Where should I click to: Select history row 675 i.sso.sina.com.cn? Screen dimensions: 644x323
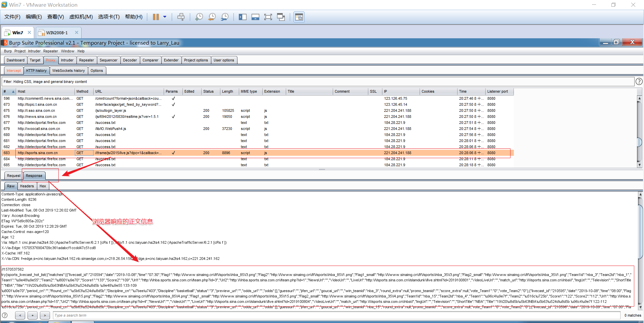pos(258,110)
